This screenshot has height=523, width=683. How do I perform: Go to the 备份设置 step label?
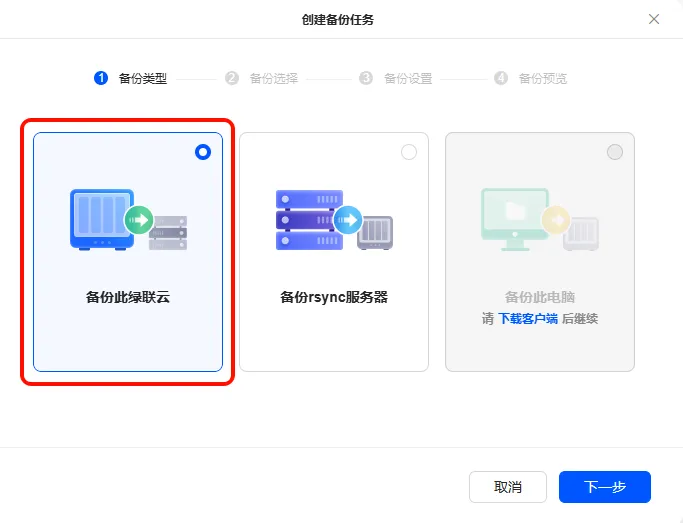coord(408,79)
